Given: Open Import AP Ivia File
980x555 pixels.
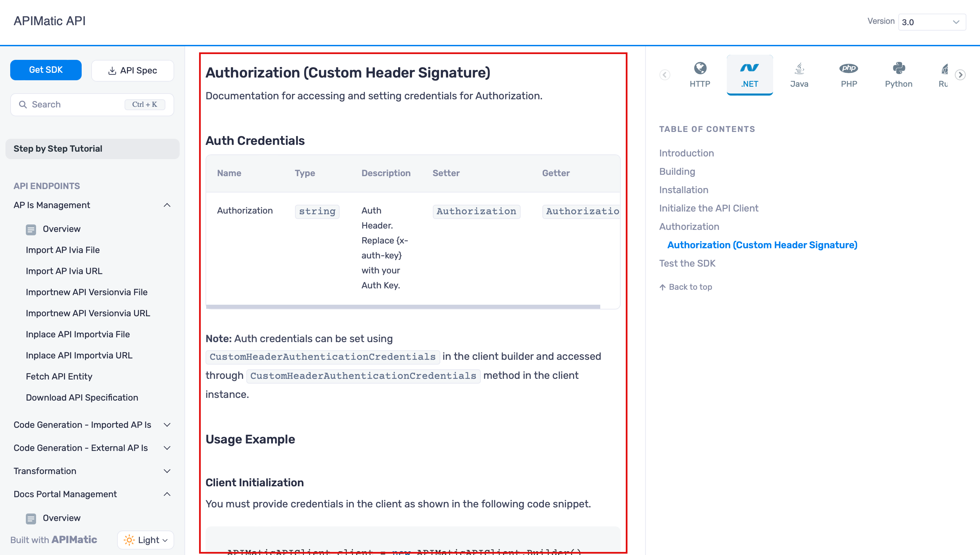Looking at the screenshot, I should [x=63, y=250].
